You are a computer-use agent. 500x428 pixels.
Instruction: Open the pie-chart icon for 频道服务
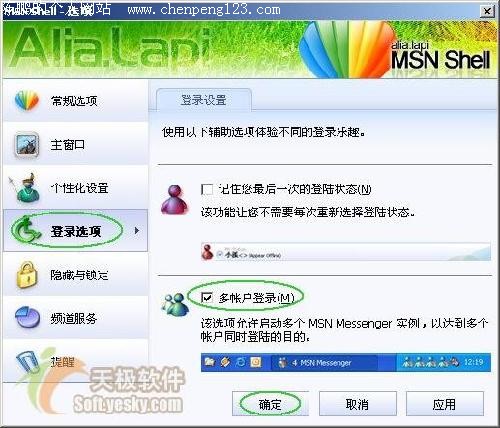pos(27,318)
